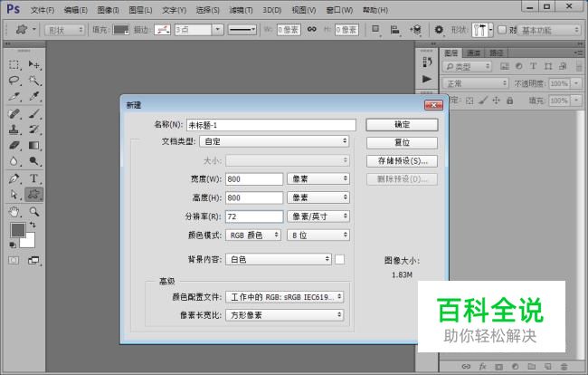Open the Layer menu
The image size is (588, 375).
140,10
